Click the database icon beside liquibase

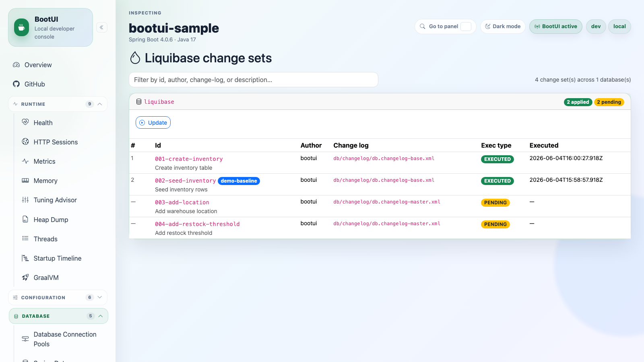(x=139, y=102)
